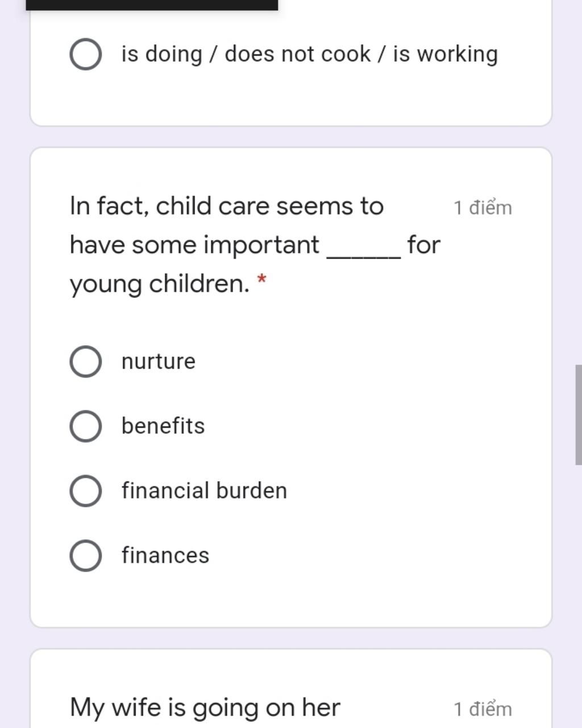Screen dimensions: 582x728
Task: Click the 'is doing / does not cook' text
Action: pos(246,54)
